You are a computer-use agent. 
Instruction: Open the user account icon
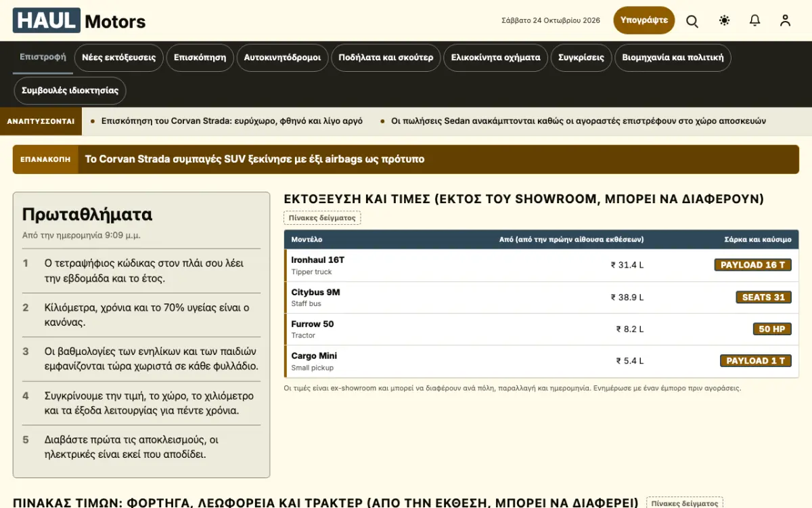tap(785, 20)
